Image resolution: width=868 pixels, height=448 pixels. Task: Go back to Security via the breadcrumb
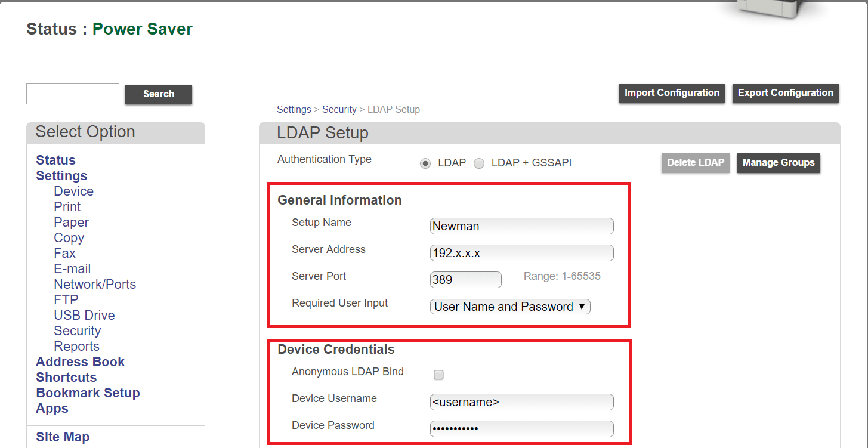click(x=339, y=109)
